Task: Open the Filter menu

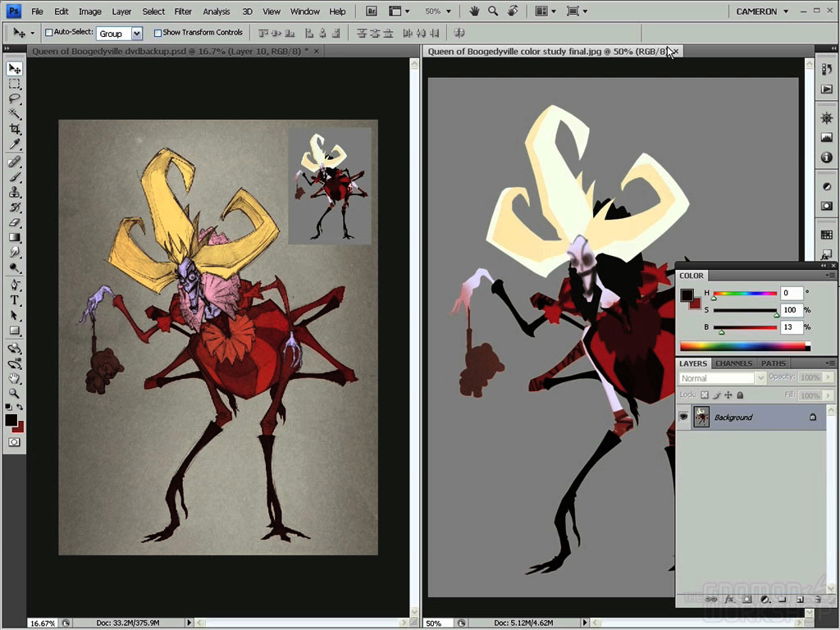Action: (x=183, y=11)
